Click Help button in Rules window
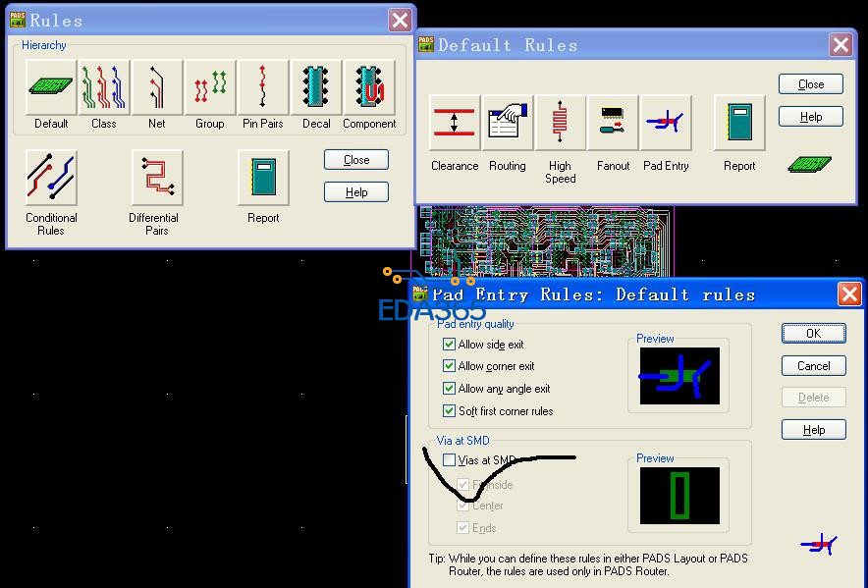The image size is (868, 588). pyautogui.click(x=356, y=192)
